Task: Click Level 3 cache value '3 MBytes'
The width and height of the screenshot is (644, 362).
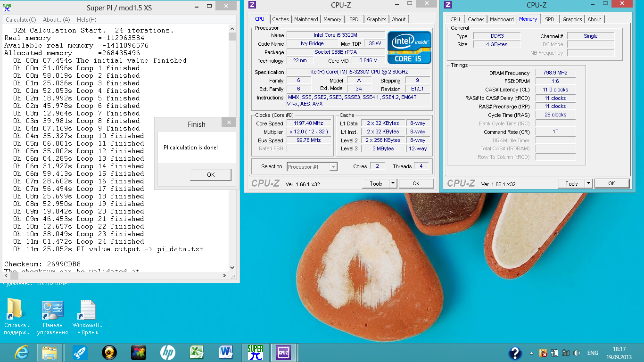Action: coord(383,148)
